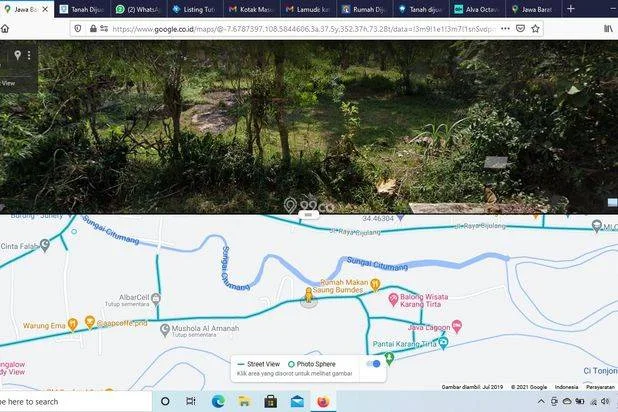Open the Kotak Masuk Gmail tab
The height and width of the screenshot is (412, 618).
(x=251, y=9)
